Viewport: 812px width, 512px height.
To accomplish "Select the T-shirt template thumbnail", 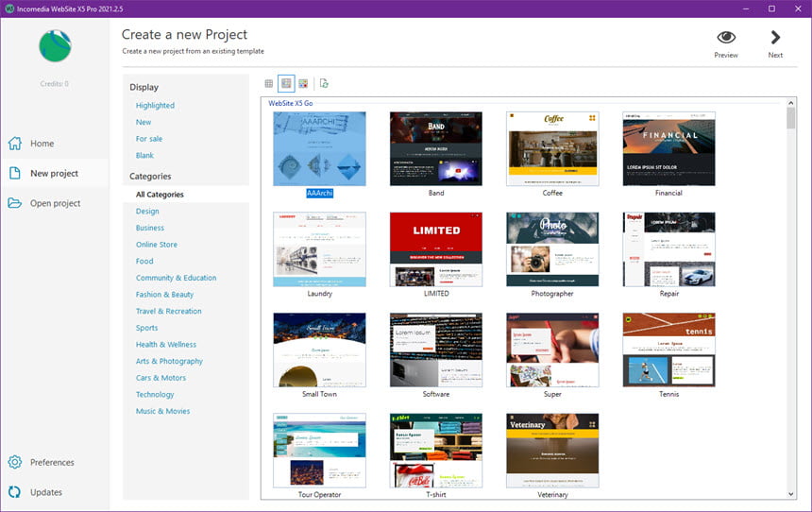I will click(x=436, y=451).
